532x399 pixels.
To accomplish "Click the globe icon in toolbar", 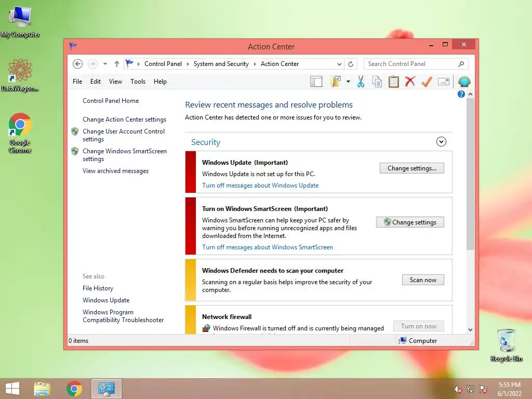I will [464, 82].
